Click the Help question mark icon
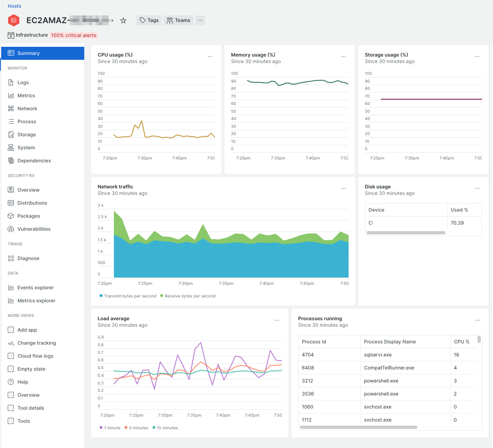This screenshot has width=493, height=448. point(11,382)
